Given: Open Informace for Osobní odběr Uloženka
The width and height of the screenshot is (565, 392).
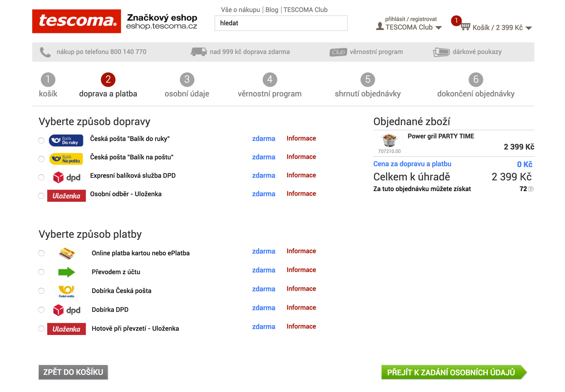Looking at the screenshot, I should pos(301,194).
